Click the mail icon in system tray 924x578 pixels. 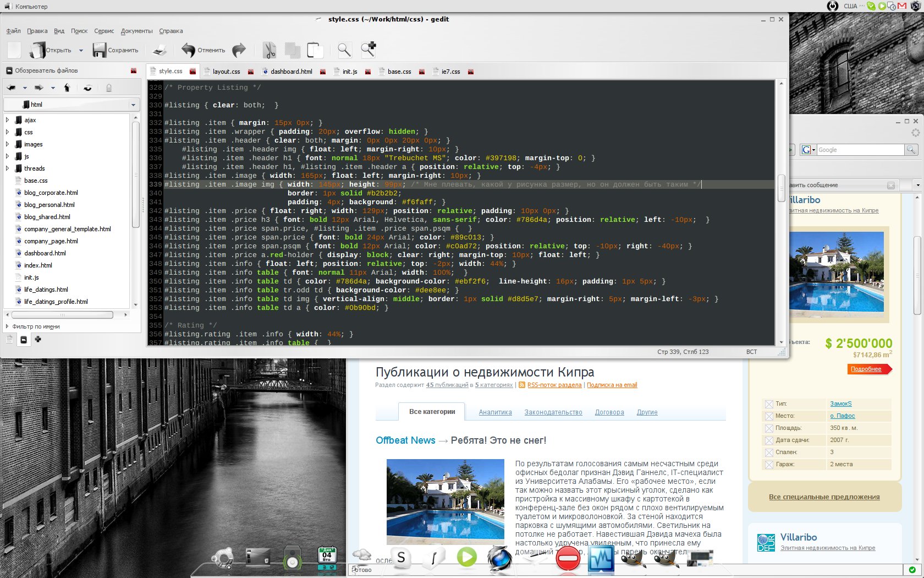coord(901,6)
